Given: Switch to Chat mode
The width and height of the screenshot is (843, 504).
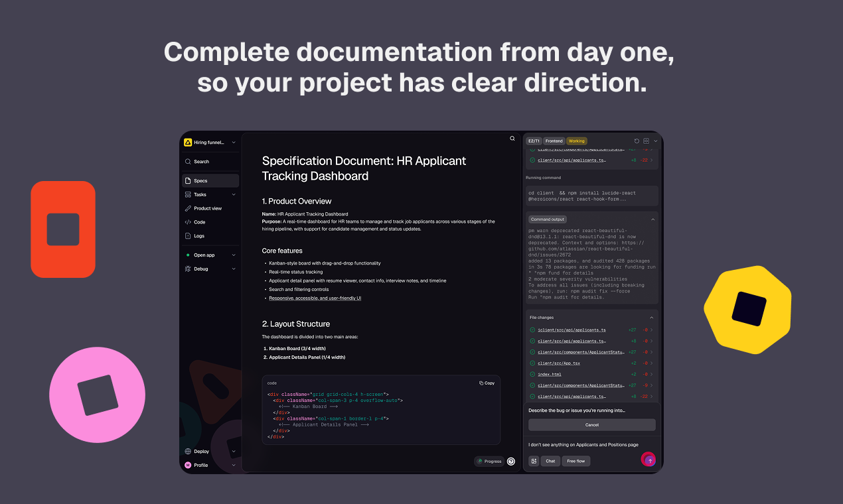Looking at the screenshot, I should click(550, 461).
